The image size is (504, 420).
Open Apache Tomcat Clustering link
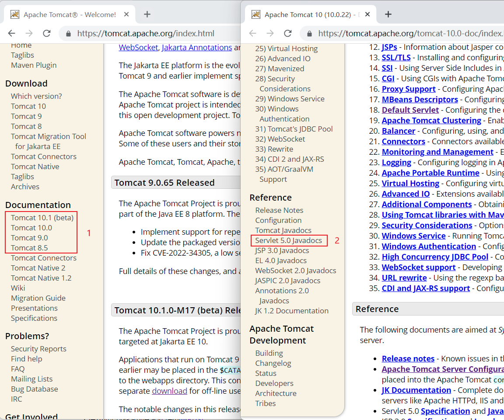pos(431,121)
